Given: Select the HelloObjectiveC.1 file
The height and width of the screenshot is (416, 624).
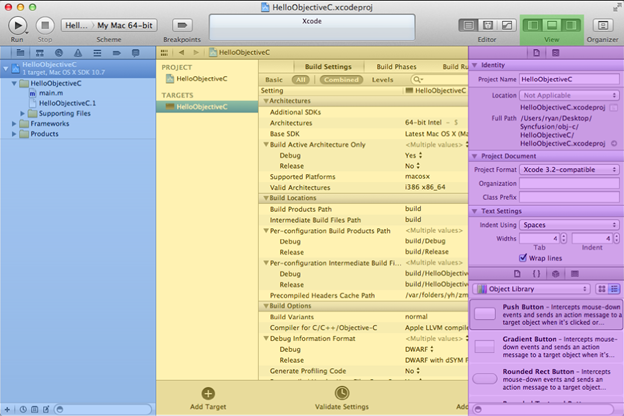Looking at the screenshot, I should [67, 104].
